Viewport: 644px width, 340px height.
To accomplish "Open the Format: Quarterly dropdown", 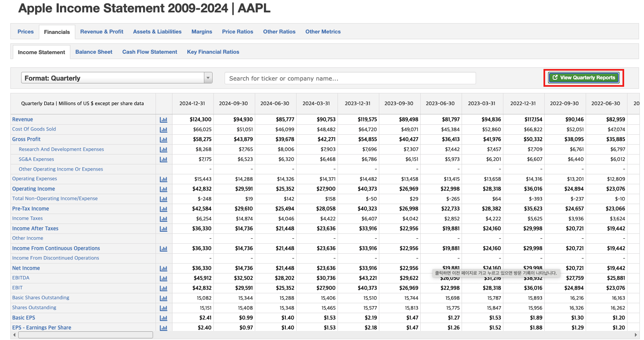I will point(117,78).
